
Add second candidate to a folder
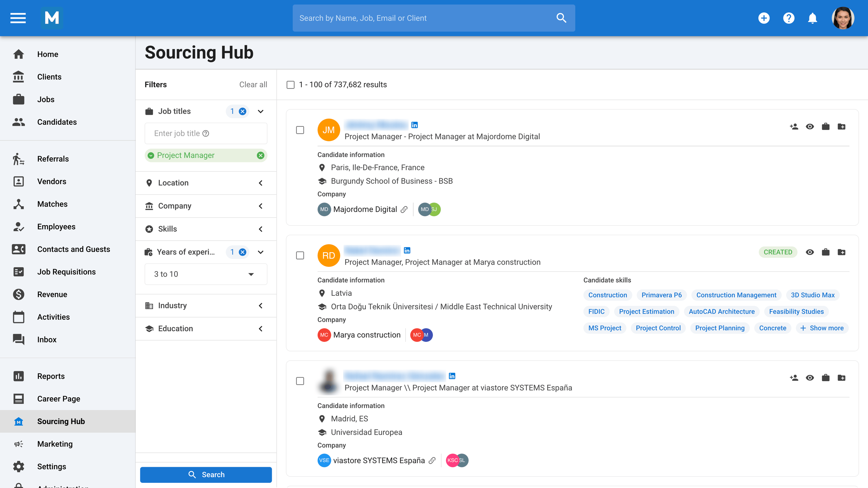pyautogui.click(x=842, y=252)
